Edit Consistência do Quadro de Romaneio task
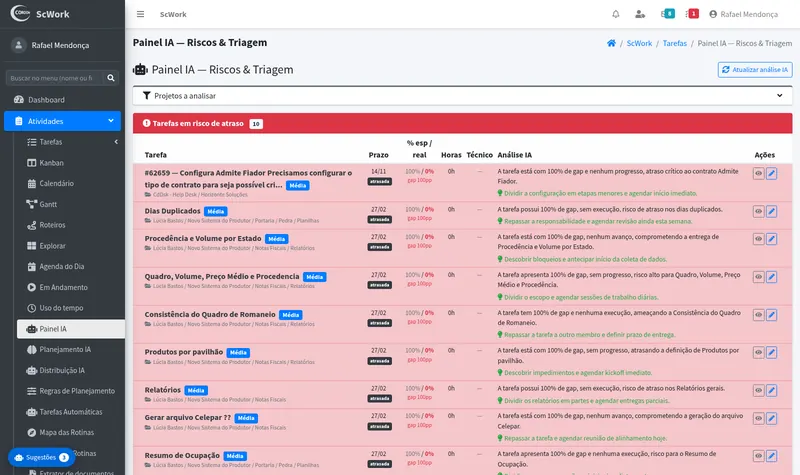Screen dimensions: 800x475 (771, 315)
